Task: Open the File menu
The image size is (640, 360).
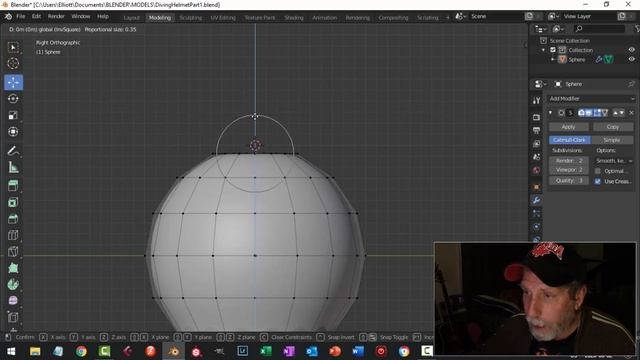Action: point(20,16)
